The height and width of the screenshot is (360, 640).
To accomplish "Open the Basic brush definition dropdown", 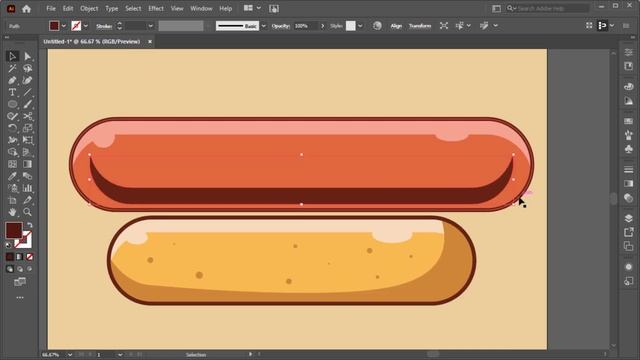I will [264, 26].
